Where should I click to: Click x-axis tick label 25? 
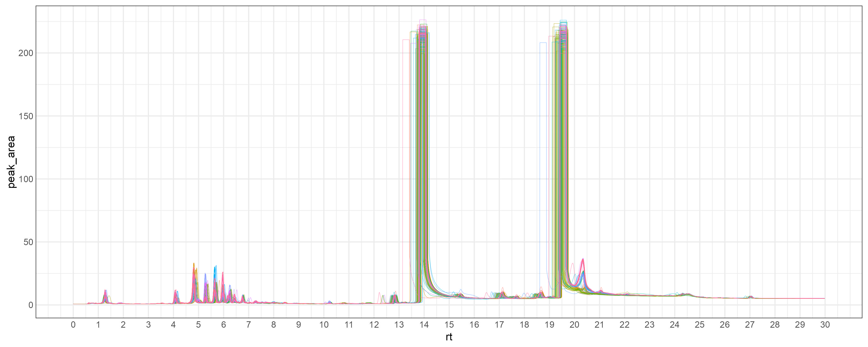click(x=699, y=325)
